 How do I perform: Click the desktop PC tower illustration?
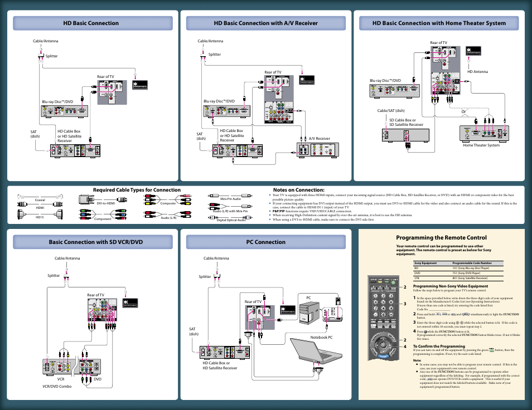click(x=309, y=314)
